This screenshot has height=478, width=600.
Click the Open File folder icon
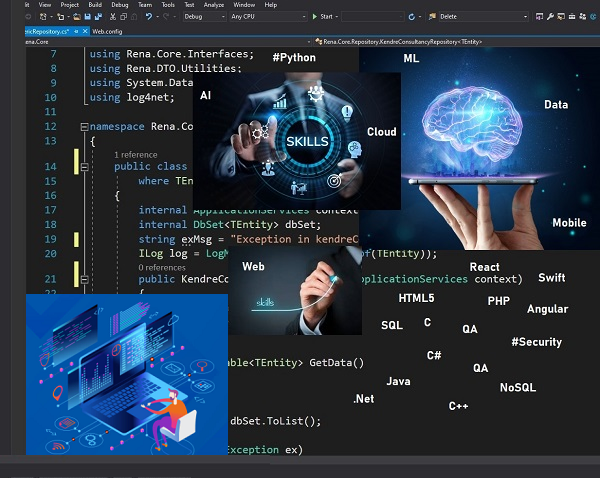click(x=76, y=17)
